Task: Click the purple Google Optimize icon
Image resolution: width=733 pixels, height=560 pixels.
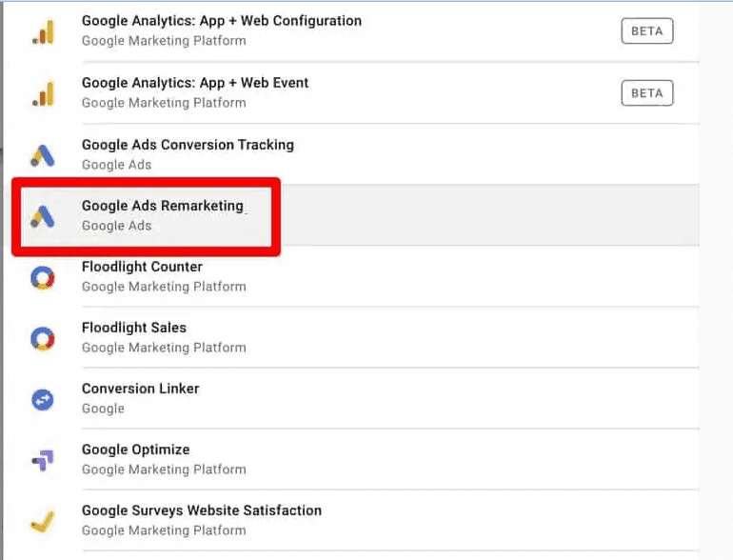Action: point(43,459)
